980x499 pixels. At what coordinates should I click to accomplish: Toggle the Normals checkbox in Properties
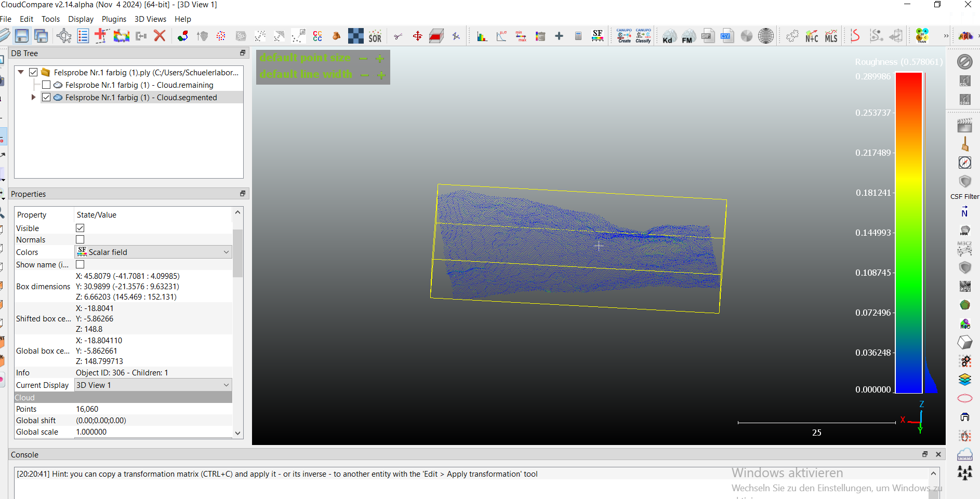click(80, 239)
